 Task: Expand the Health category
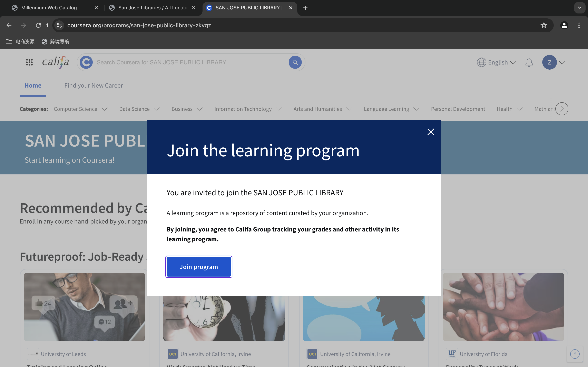click(x=510, y=109)
